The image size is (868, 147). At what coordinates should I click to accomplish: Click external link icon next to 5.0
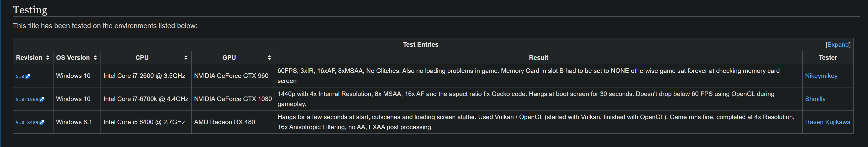[x=28, y=76]
